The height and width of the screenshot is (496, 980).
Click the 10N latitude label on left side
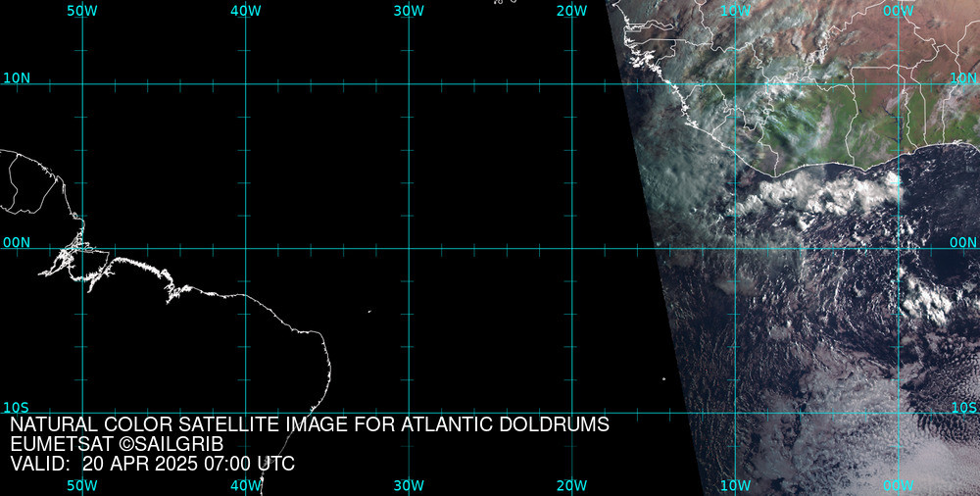click(x=17, y=78)
